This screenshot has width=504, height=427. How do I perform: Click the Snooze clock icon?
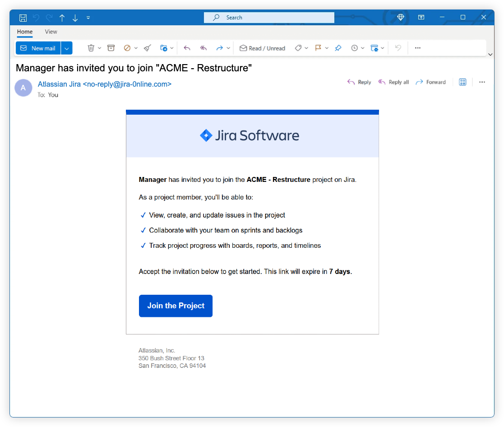tap(354, 48)
